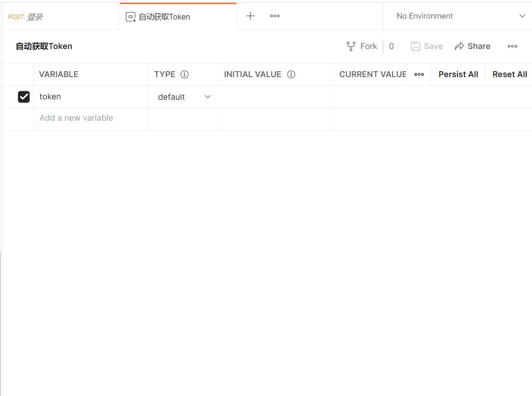Open the No Environment dropdown
The image size is (532, 396).
pyautogui.click(x=425, y=15)
